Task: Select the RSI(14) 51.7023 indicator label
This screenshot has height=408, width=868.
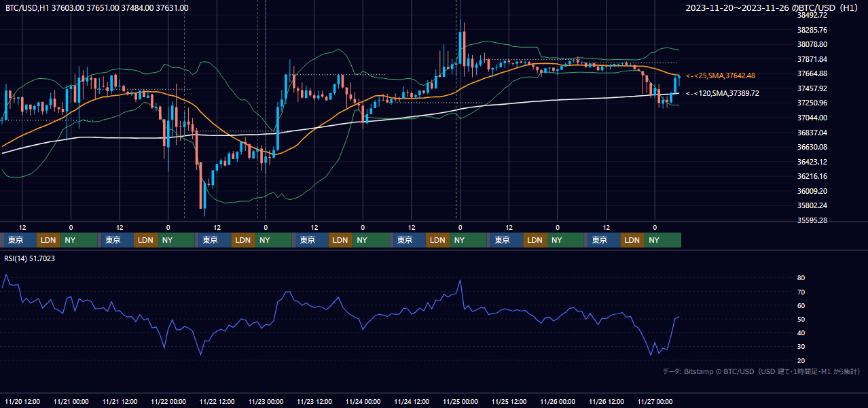Action: (x=30, y=258)
